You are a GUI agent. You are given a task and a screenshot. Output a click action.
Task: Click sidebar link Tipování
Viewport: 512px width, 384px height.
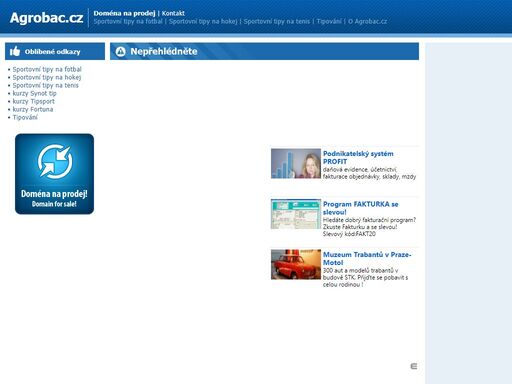[x=25, y=117]
